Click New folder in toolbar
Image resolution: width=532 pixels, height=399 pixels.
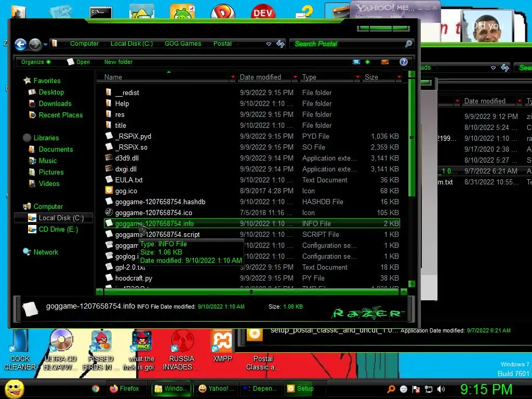click(118, 62)
